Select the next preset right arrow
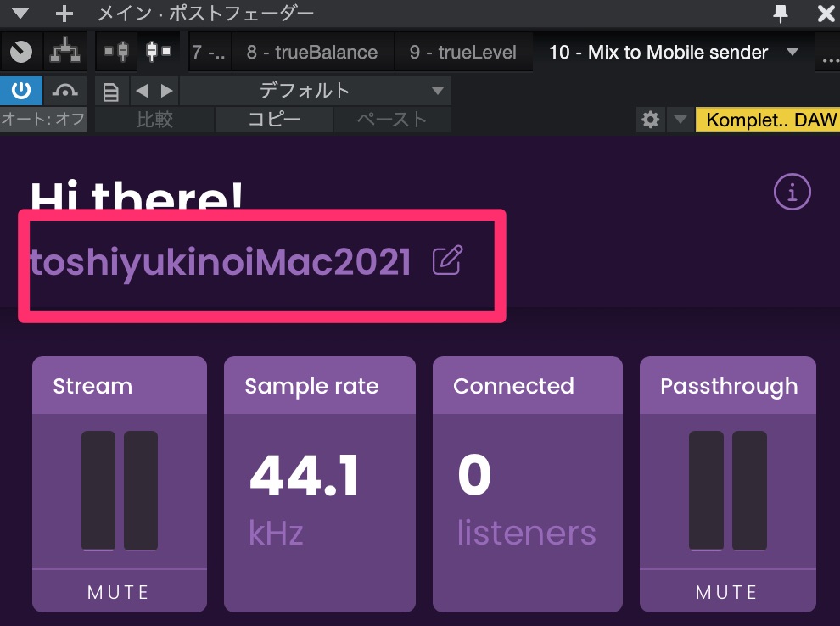 166,91
